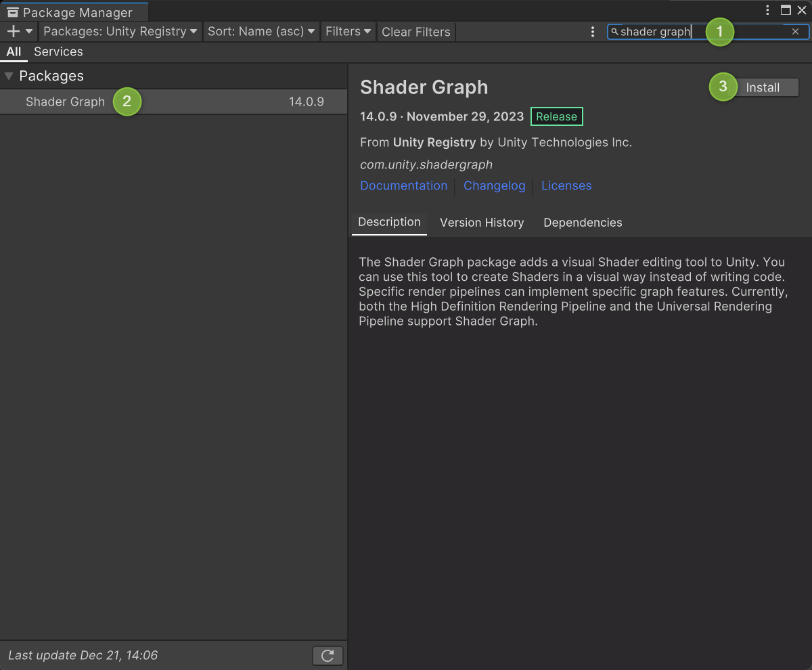Click the refresh package list icon
The height and width of the screenshot is (670, 812).
(328, 655)
